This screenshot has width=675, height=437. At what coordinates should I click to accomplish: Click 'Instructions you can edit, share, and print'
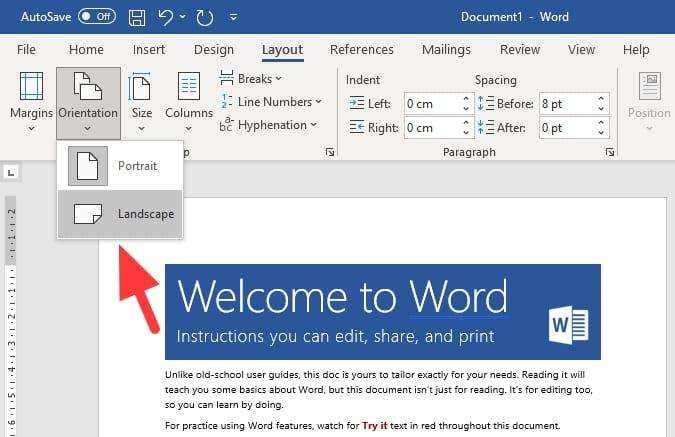335,337
